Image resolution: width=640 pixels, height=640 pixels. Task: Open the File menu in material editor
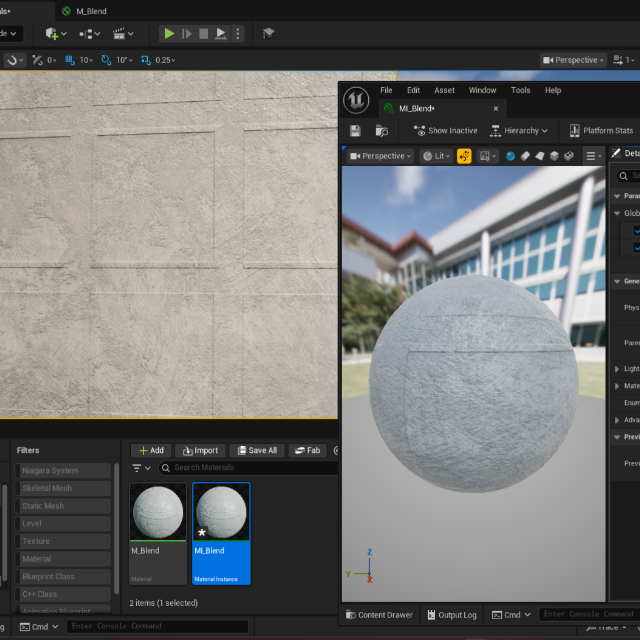tap(386, 90)
